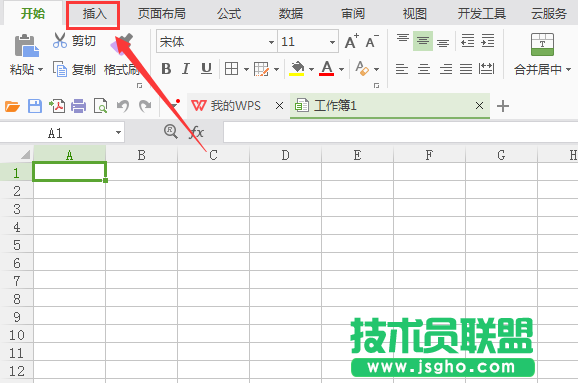Open the Paste dropdown arrow
Screen dimensions: 578x383
[x=40, y=70]
